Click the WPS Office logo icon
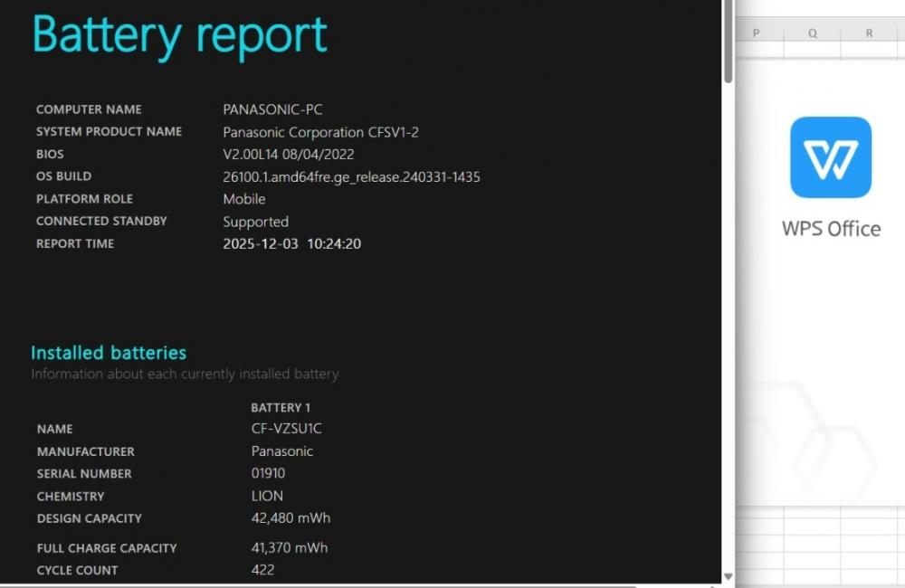This screenshot has width=905, height=588. pyautogui.click(x=831, y=157)
